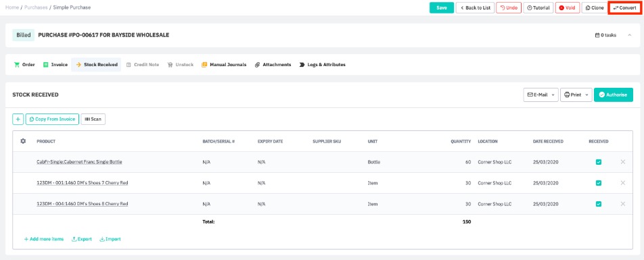Scan items using the barcode Scan button

pyautogui.click(x=93, y=119)
